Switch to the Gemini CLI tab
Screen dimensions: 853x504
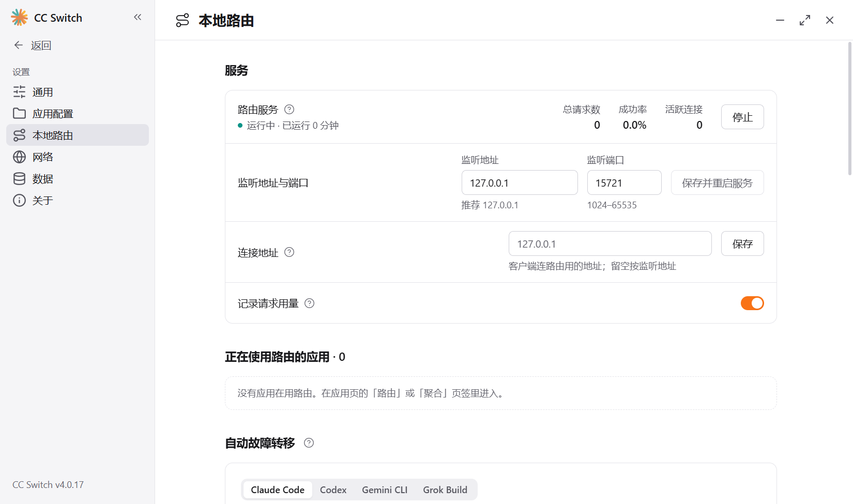pyautogui.click(x=385, y=490)
